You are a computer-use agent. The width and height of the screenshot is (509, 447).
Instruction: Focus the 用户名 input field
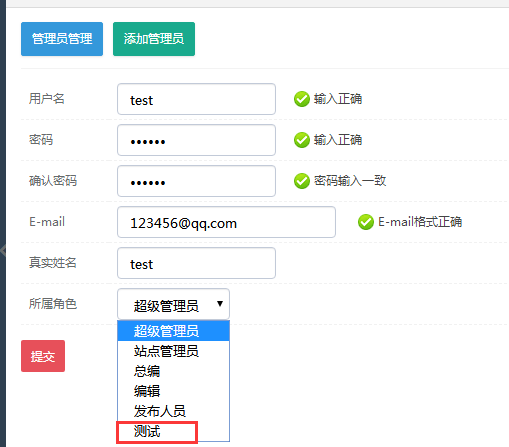pyautogui.click(x=196, y=99)
